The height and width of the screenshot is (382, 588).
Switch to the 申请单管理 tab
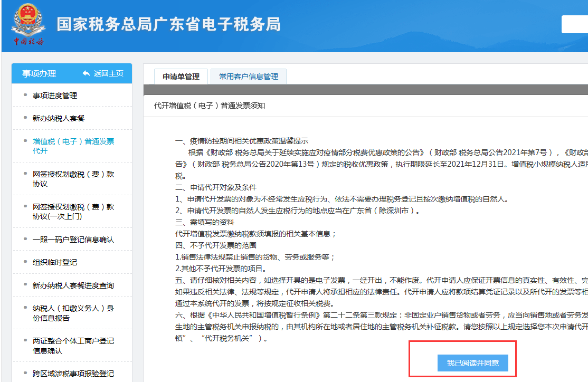click(x=181, y=77)
